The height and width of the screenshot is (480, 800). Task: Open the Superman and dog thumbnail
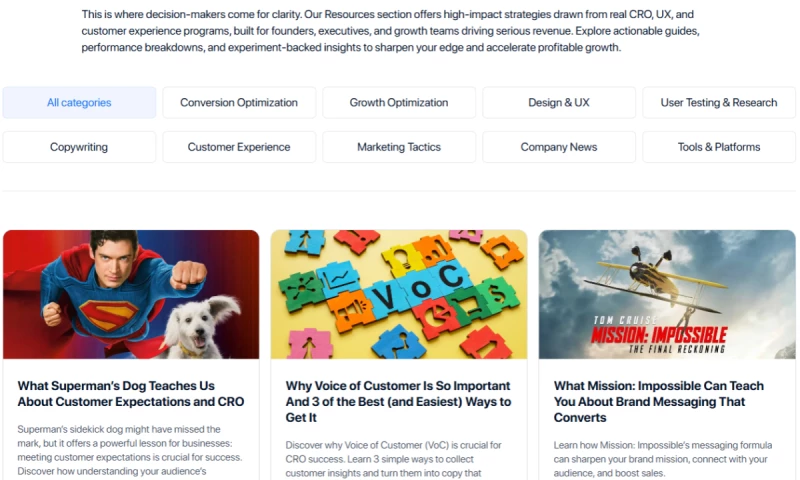point(131,294)
